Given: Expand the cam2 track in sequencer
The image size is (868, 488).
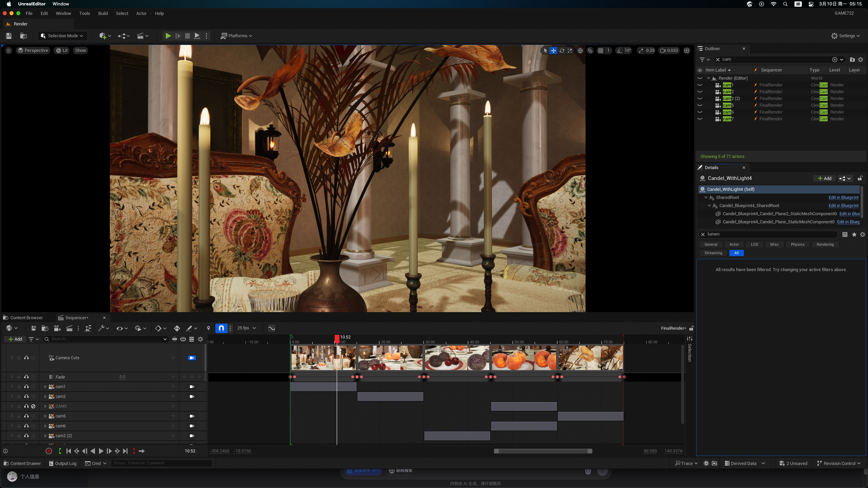Looking at the screenshot, I should (45, 396).
